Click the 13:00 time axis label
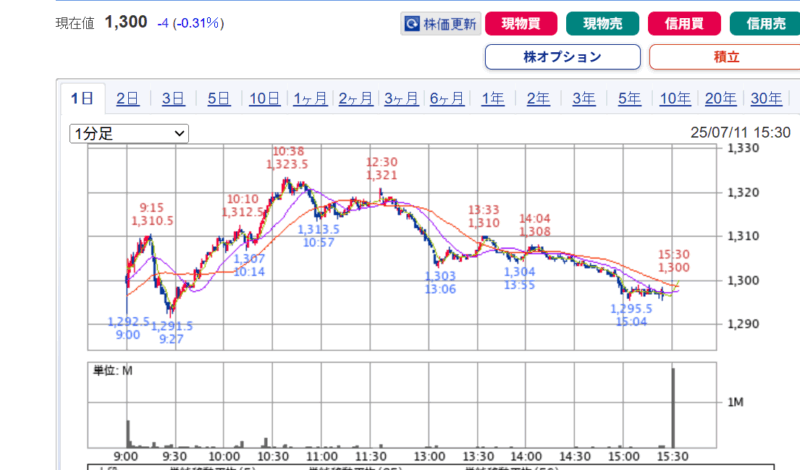This screenshot has width=800, height=470. [x=429, y=456]
